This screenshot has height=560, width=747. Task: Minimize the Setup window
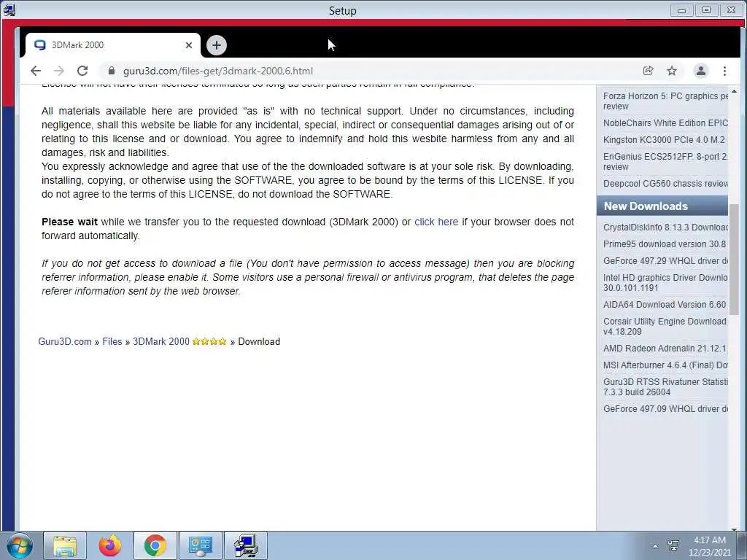pyautogui.click(x=682, y=10)
